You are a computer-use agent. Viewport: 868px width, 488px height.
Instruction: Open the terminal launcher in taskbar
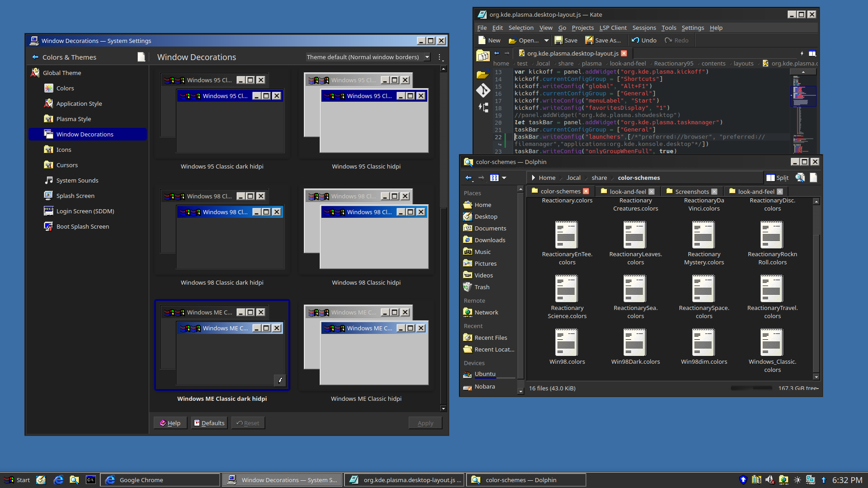pos(91,480)
